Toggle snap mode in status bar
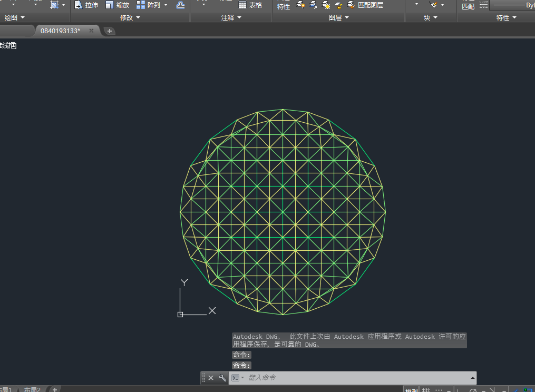 438,390
